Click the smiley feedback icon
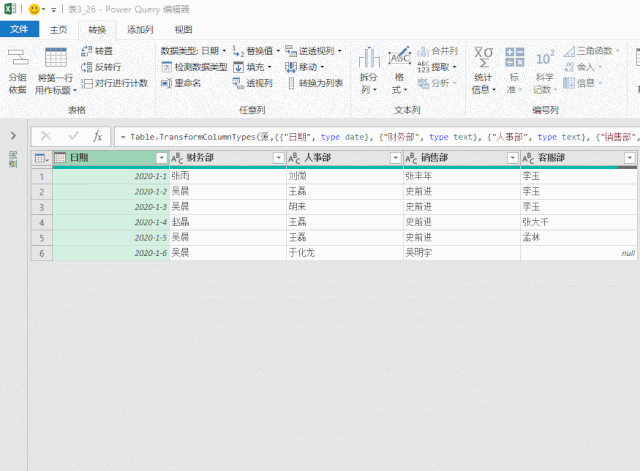Screen dimensions: 640x471 [x=34, y=9]
